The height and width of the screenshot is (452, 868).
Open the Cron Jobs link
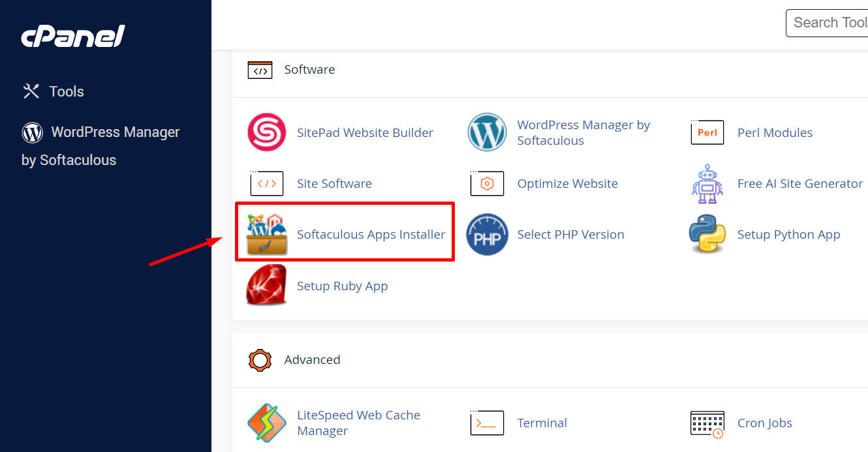point(764,423)
